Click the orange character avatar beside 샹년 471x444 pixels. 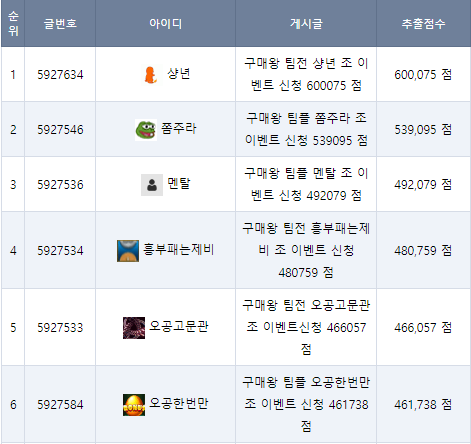pos(151,74)
